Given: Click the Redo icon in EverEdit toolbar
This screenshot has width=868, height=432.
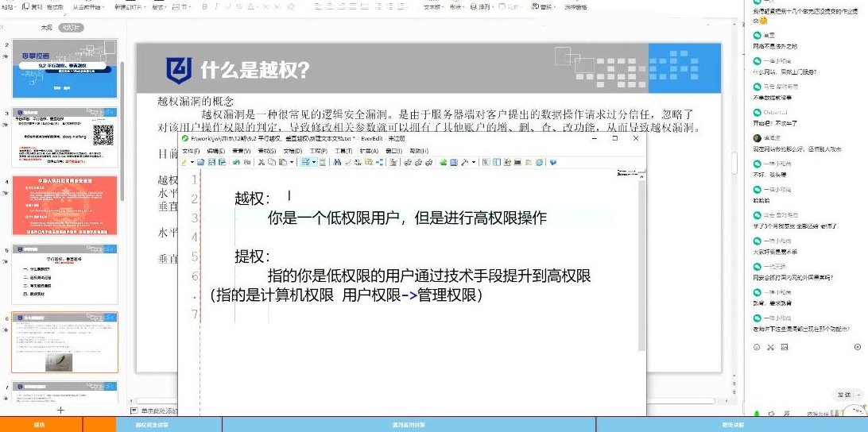Looking at the screenshot, I should pyautogui.click(x=247, y=162).
